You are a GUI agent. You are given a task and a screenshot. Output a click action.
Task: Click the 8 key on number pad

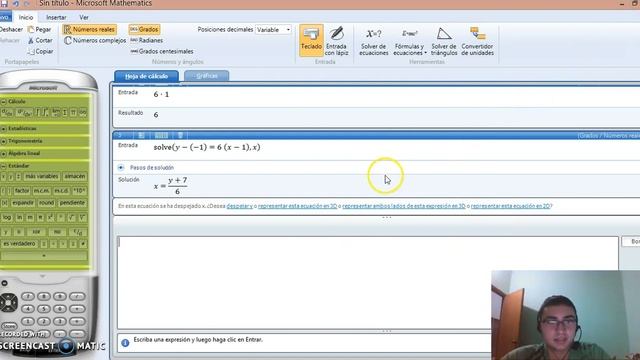click(x=44, y=296)
